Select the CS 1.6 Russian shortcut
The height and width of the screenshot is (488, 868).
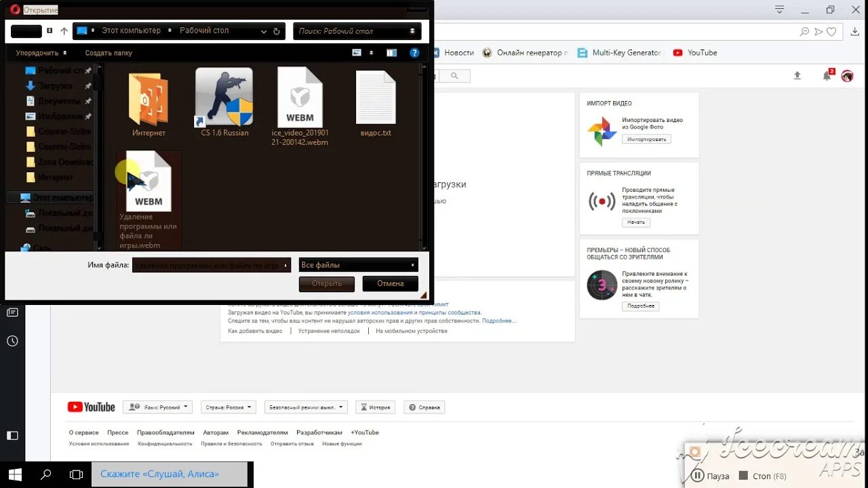pos(224,103)
